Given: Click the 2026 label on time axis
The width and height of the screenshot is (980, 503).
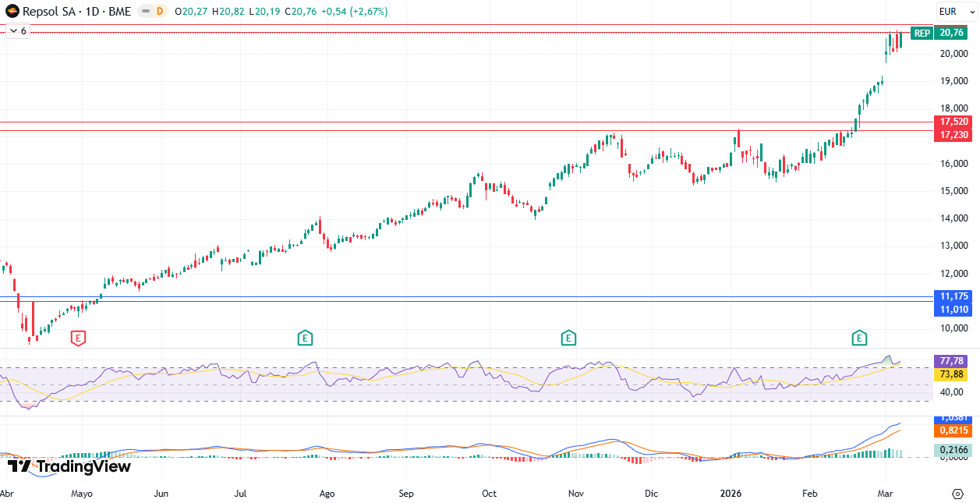Looking at the screenshot, I should tap(731, 494).
